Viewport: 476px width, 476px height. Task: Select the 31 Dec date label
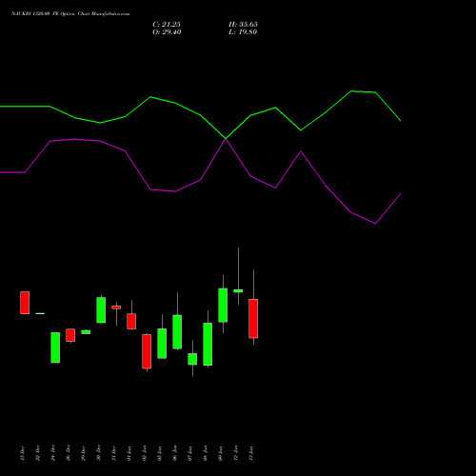tap(113, 453)
